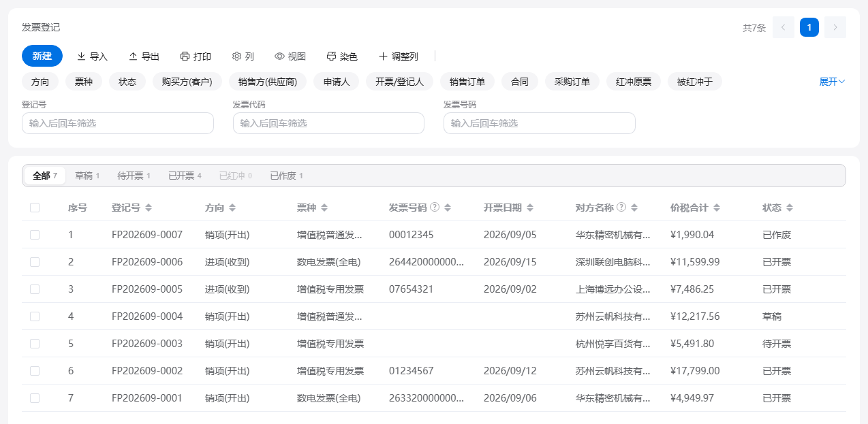Sort by 对方名称 column sort icon

coord(634,208)
